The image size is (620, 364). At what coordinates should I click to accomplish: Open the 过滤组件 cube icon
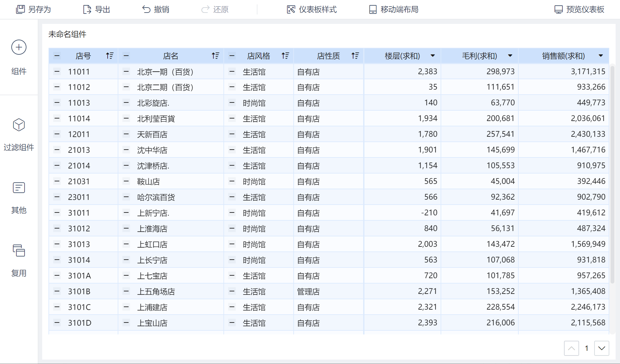point(19,125)
